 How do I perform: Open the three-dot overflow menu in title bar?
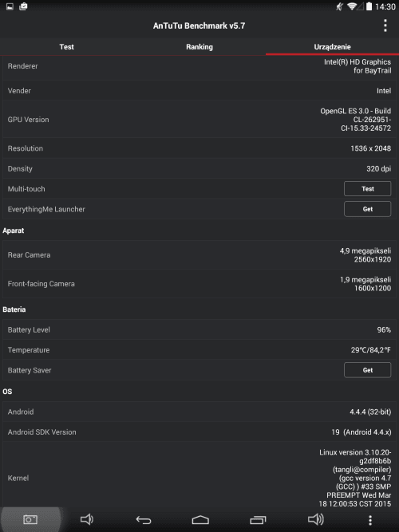tap(385, 26)
